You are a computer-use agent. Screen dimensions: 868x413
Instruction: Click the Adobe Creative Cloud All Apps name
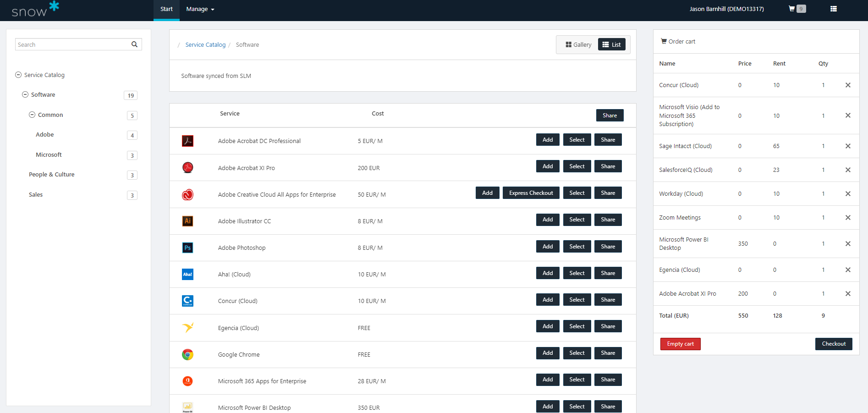tap(277, 194)
